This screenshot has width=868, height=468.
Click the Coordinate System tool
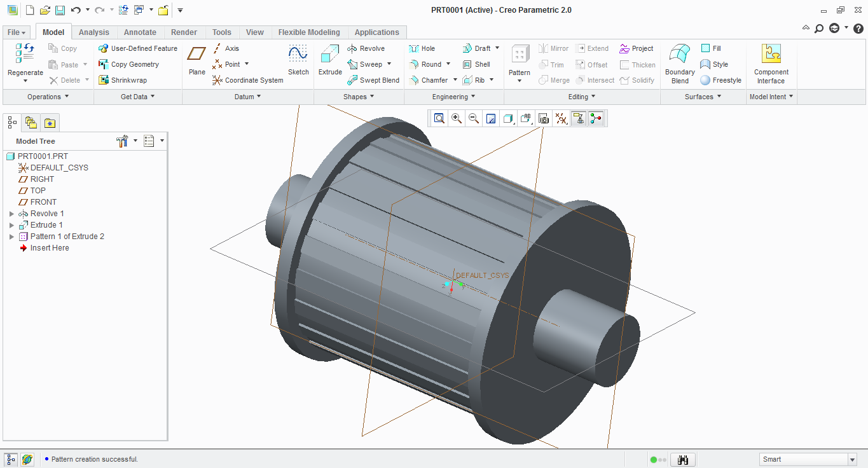[247, 80]
